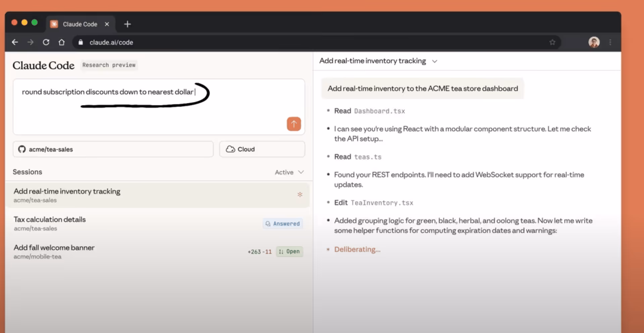This screenshot has height=333, width=644.
Task: Click the Answered status badge
Action: 283,223
